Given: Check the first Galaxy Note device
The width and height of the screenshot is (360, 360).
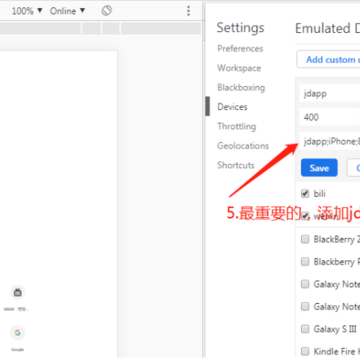Looking at the screenshot, I should pos(305,284).
